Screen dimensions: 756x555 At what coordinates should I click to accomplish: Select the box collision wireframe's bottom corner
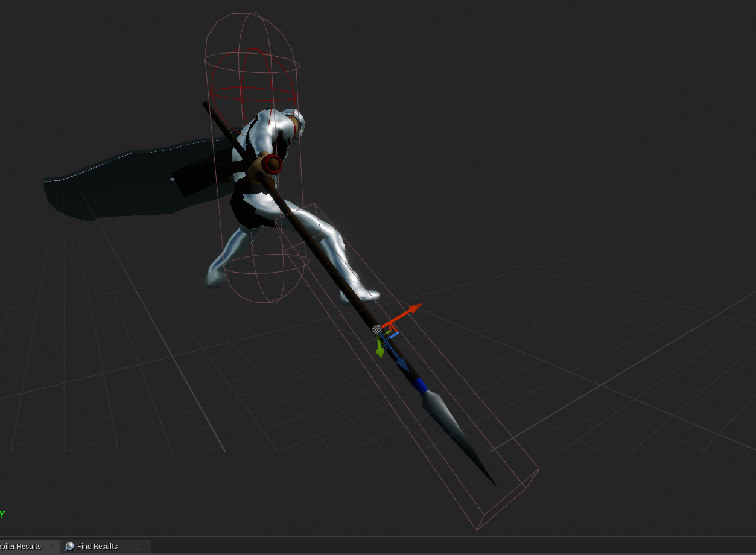[x=477, y=530]
